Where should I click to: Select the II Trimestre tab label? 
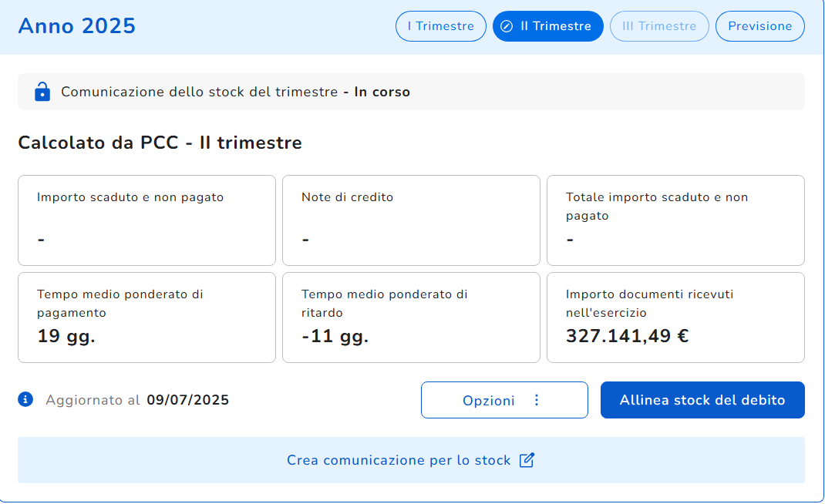tap(556, 26)
